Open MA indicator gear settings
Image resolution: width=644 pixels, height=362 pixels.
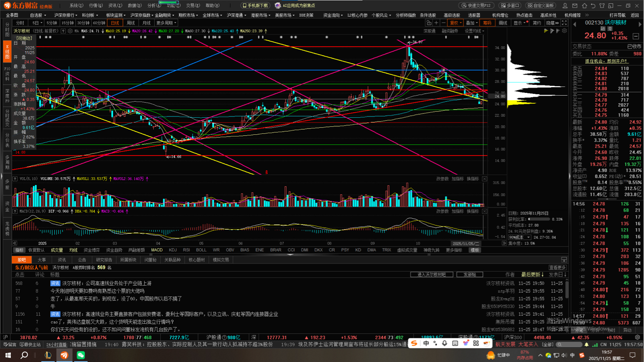coord(70,31)
